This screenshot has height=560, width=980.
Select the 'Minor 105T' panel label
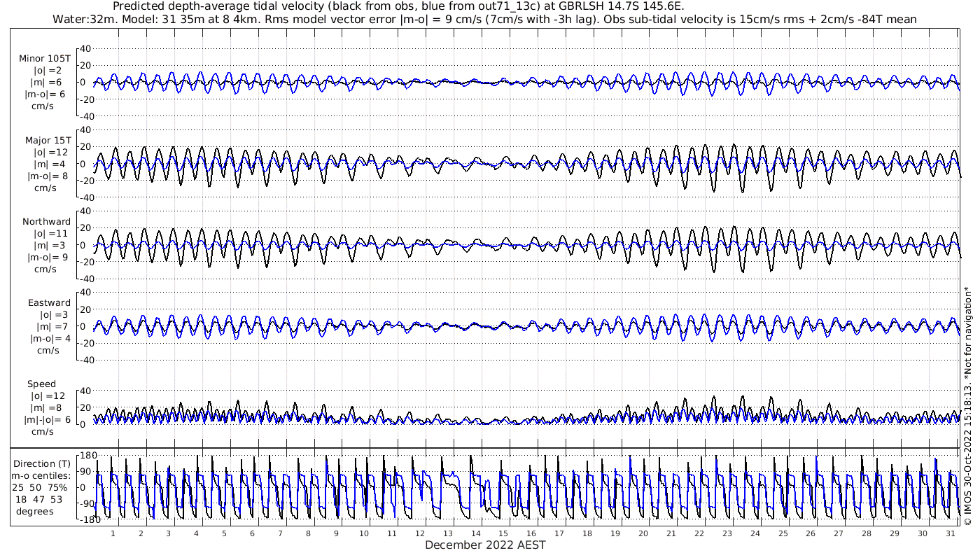click(45, 59)
